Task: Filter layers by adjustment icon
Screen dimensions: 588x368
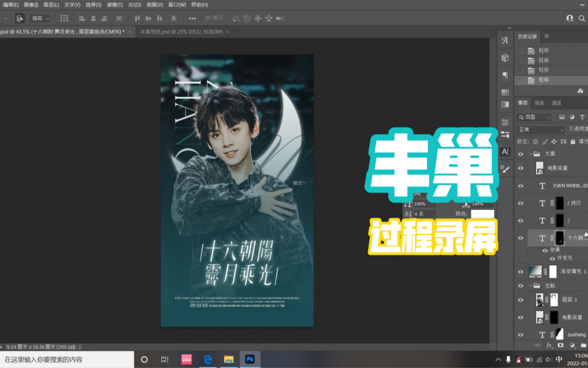Action: click(x=572, y=117)
